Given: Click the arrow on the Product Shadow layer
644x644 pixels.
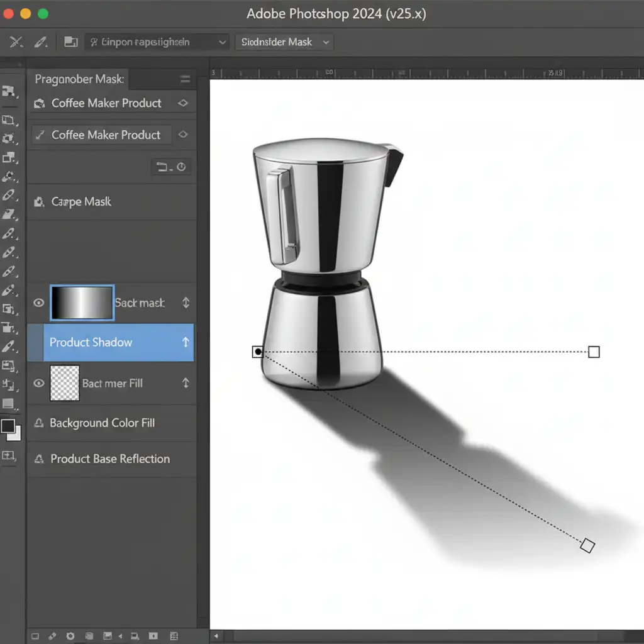Looking at the screenshot, I should (x=186, y=342).
